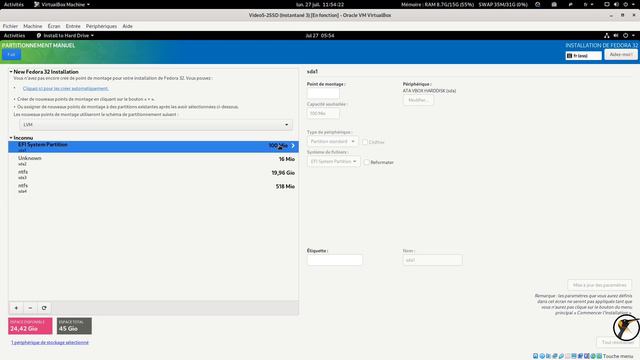Reload storage configuration with the refresh button
This screenshot has height=360, width=640.
[44, 308]
